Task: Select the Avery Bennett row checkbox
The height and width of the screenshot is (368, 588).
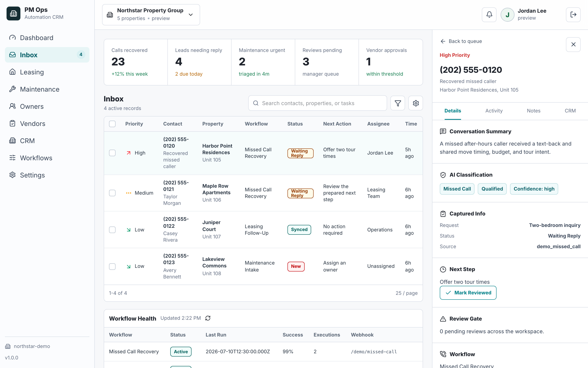Action: (112, 267)
